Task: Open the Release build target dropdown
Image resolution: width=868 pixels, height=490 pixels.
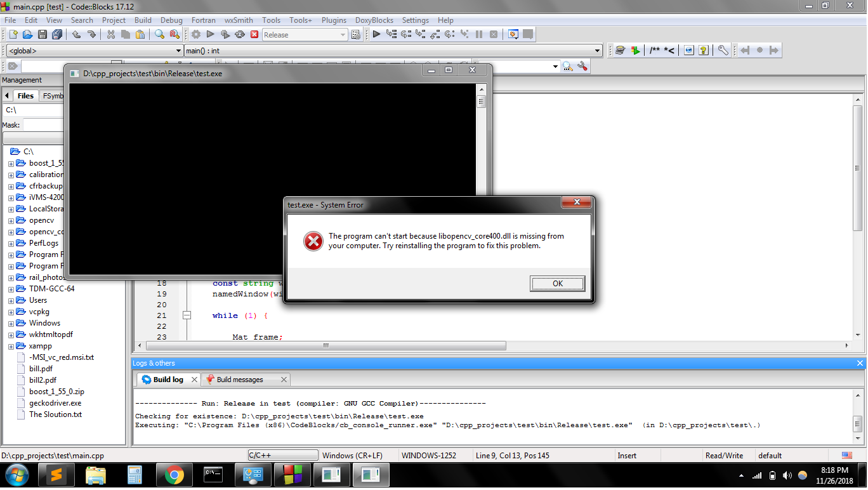Action: (342, 34)
